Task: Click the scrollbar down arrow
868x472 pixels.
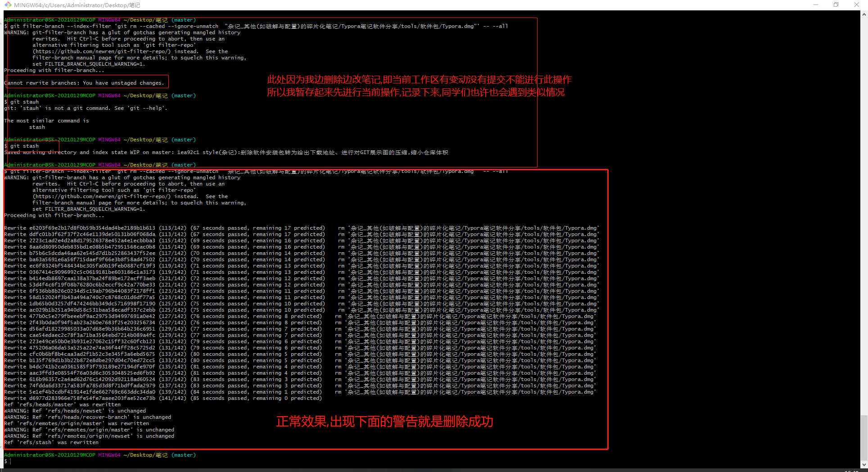Action: point(863,464)
